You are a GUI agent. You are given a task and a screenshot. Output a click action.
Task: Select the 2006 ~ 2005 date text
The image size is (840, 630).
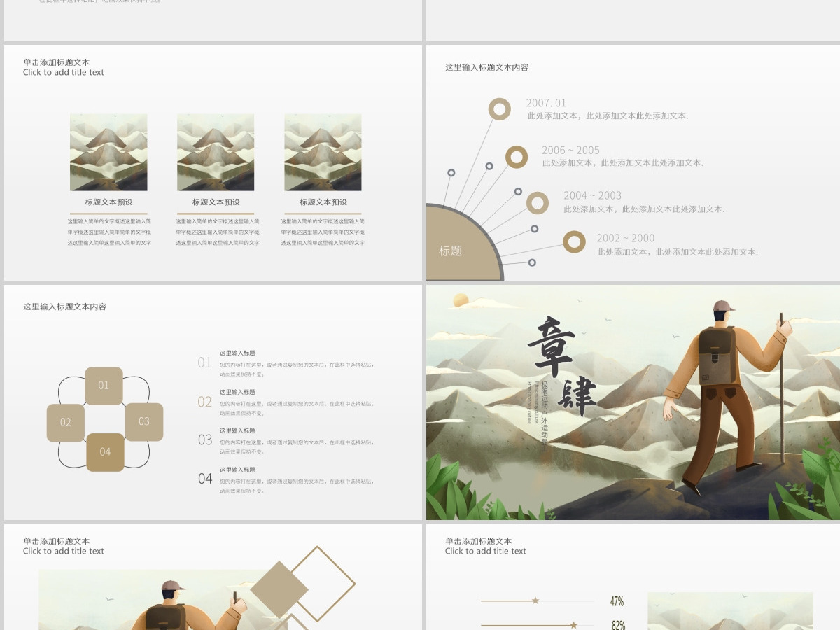coord(570,150)
